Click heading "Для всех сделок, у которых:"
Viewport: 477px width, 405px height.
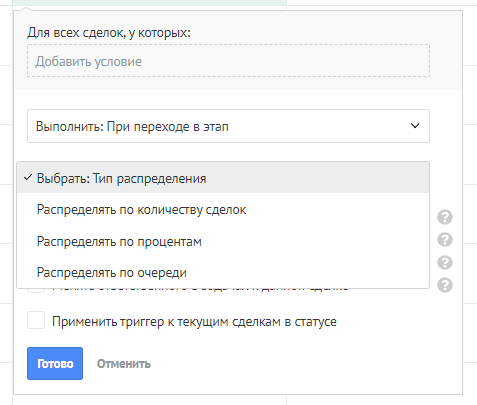(x=109, y=33)
